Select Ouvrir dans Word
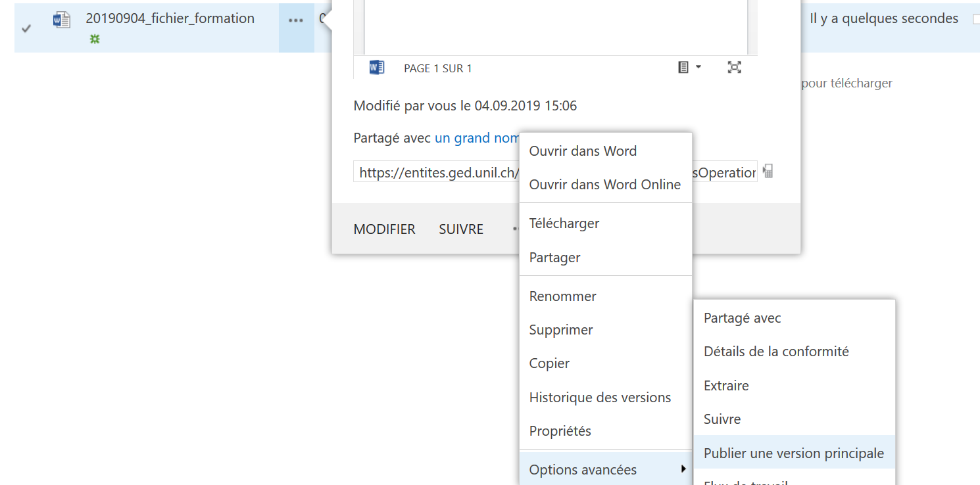Screen dimensions: 980x485 pos(583,151)
